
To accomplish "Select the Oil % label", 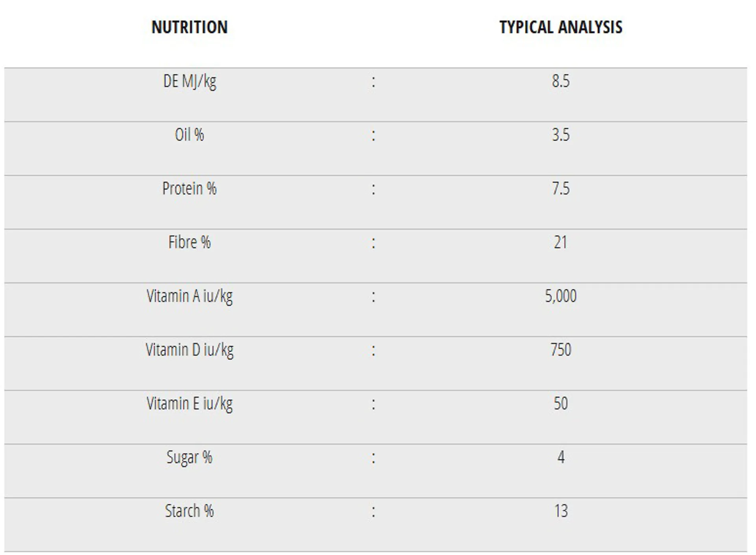I will coord(189,135).
